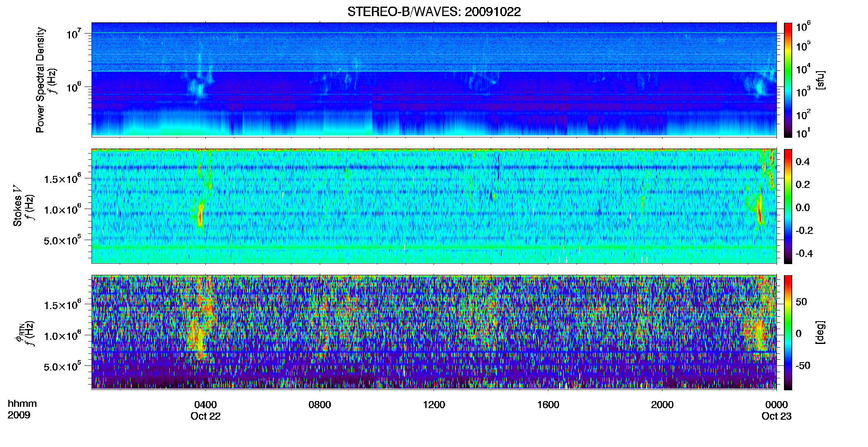Click the 0800 time tick label
The height and width of the screenshot is (447, 868).
point(320,404)
